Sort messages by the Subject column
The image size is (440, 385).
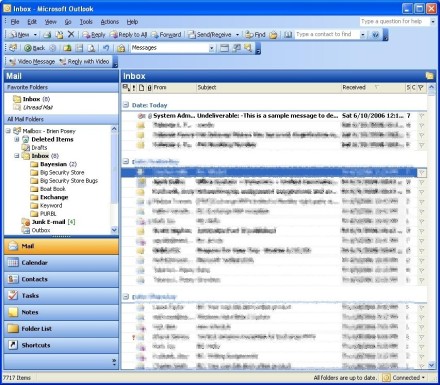(268, 88)
